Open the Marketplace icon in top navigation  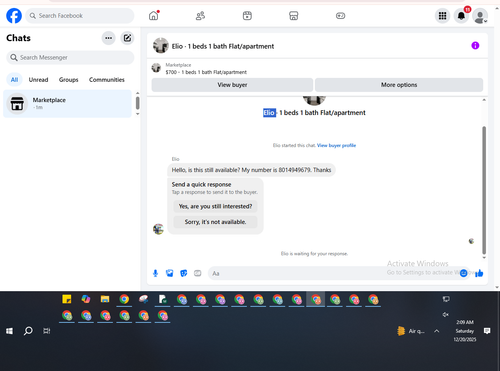(x=293, y=16)
